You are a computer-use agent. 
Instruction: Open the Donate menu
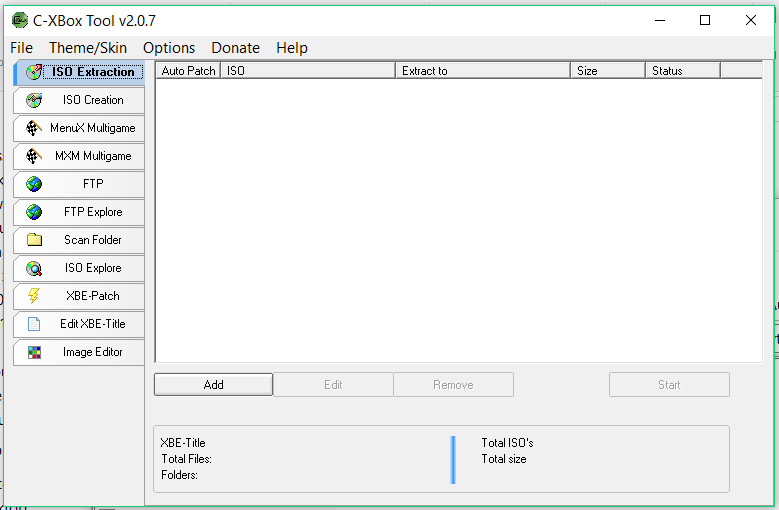[x=235, y=48]
